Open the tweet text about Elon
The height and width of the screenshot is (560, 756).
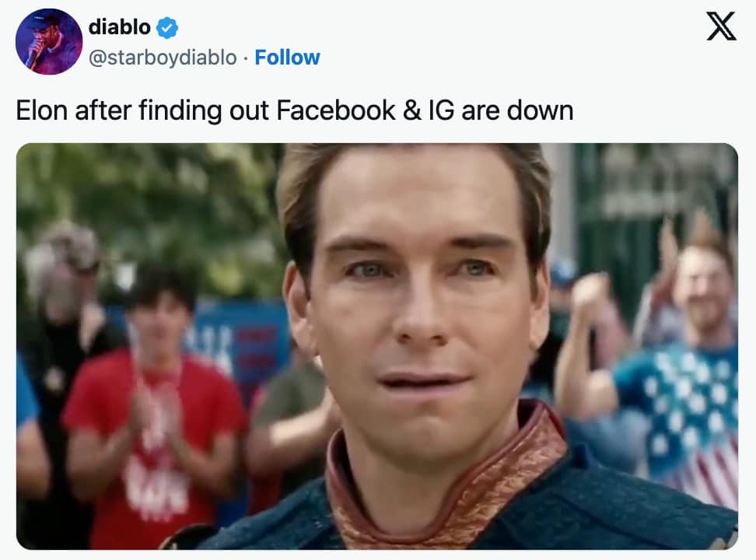pyautogui.click(x=295, y=110)
